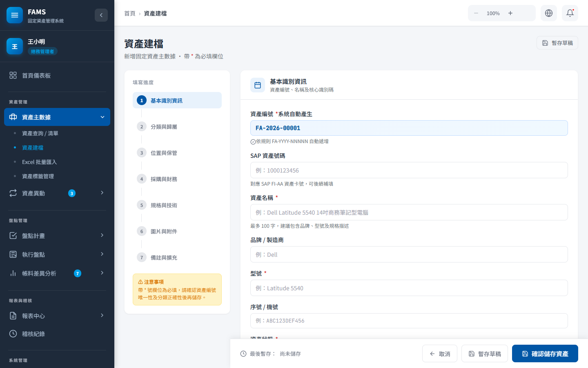The image size is (588, 368).
Task: Open the notifications bell
Action: [x=570, y=13]
